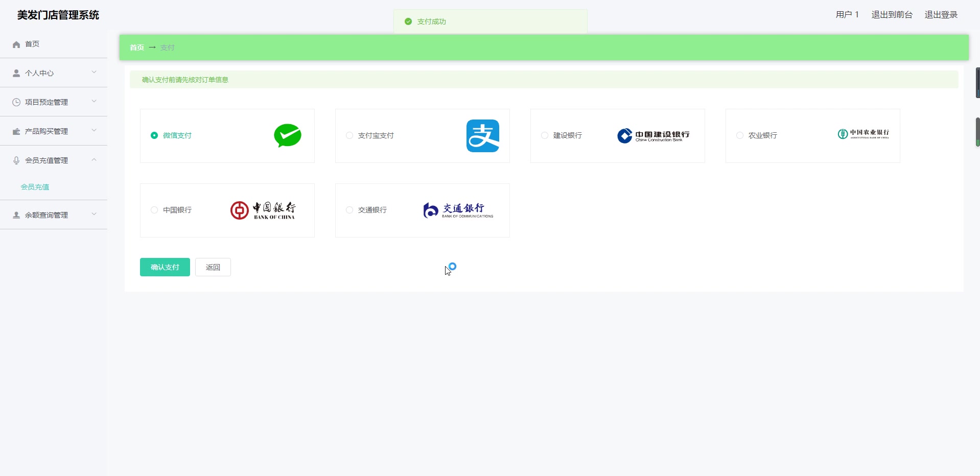The image size is (980, 476).
Task: Click the 美发门店管理系统 title
Action: [x=58, y=15]
